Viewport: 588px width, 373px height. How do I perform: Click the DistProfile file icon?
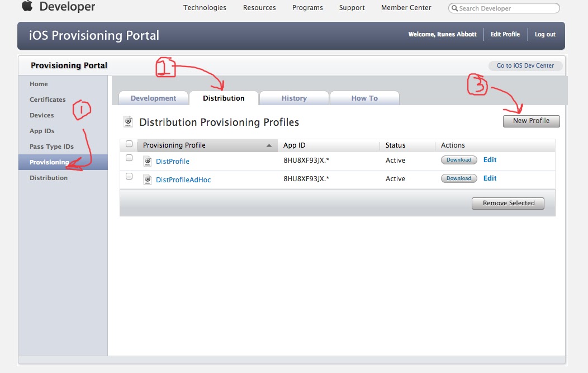(148, 162)
